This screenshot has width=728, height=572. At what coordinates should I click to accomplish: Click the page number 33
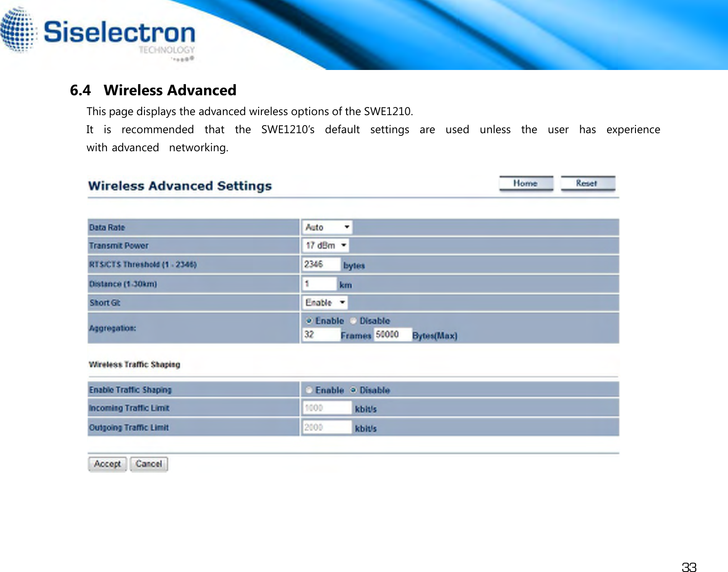point(689,567)
